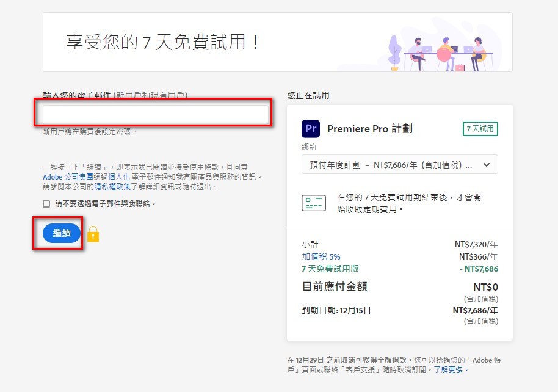
Task: Click the yellow padlock security icon
Action: (93, 234)
